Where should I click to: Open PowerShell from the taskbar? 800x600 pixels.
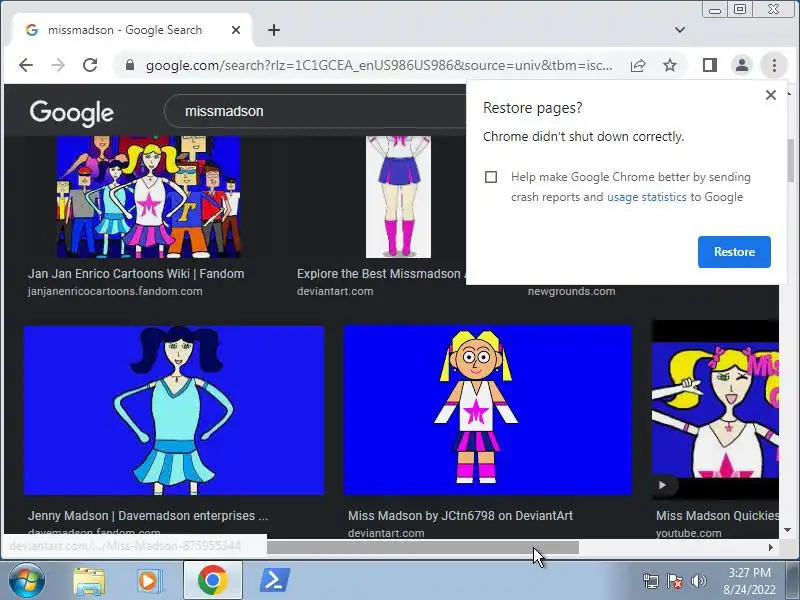click(275, 581)
